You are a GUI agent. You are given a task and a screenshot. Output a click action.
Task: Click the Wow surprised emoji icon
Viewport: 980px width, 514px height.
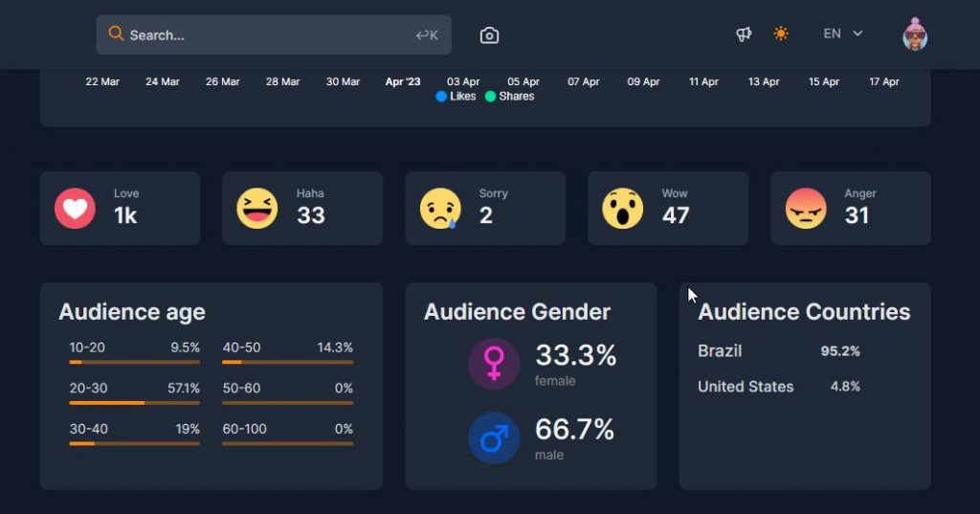pyautogui.click(x=623, y=208)
